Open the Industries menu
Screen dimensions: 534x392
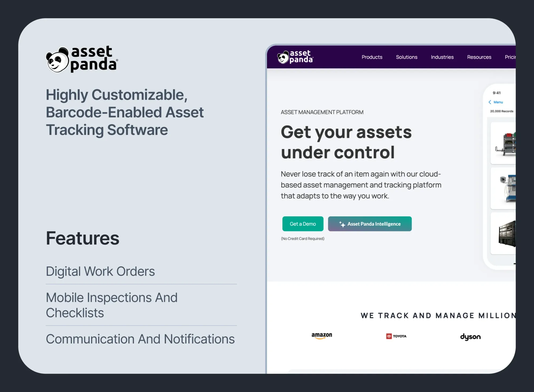click(442, 57)
